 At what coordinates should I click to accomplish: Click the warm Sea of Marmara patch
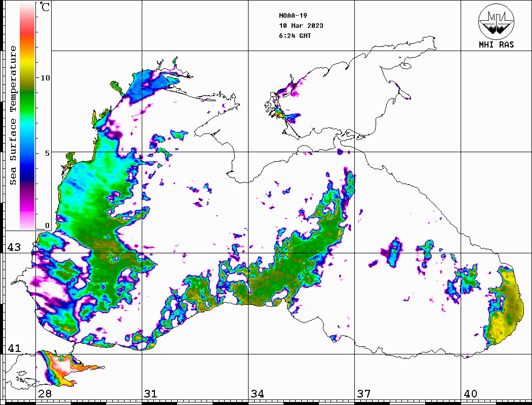click(x=66, y=368)
